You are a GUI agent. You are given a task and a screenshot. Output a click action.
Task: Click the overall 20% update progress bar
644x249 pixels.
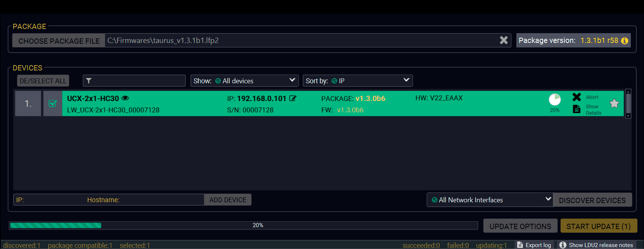243,225
